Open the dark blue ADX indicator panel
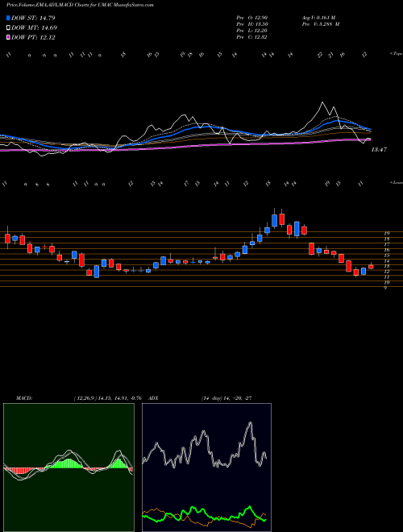Image resolution: width=403 pixels, height=532 pixels. tap(206, 468)
